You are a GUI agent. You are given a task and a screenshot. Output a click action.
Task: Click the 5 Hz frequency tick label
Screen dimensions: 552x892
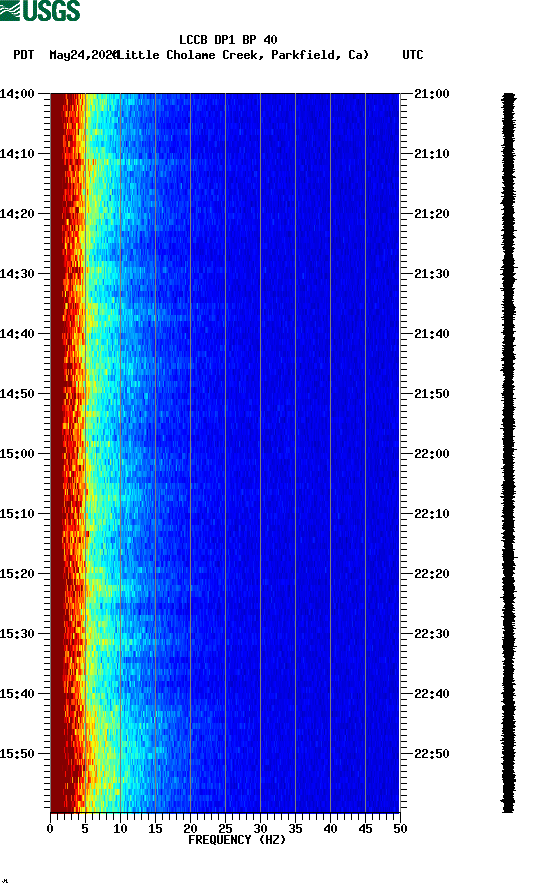pyautogui.click(x=85, y=829)
